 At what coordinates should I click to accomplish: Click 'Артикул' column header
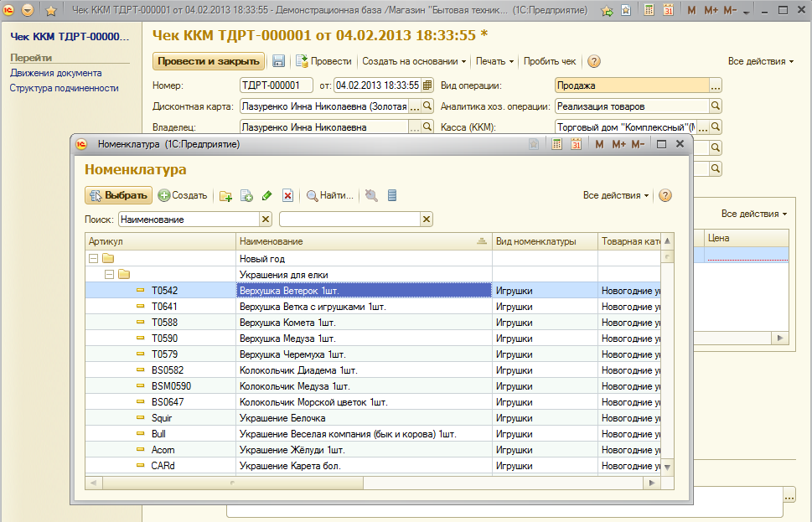click(x=161, y=241)
